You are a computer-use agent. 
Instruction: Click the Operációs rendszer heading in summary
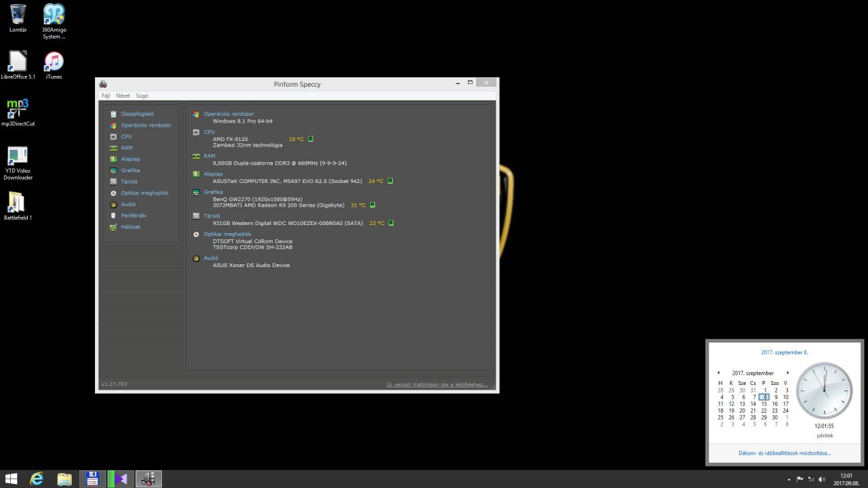229,114
